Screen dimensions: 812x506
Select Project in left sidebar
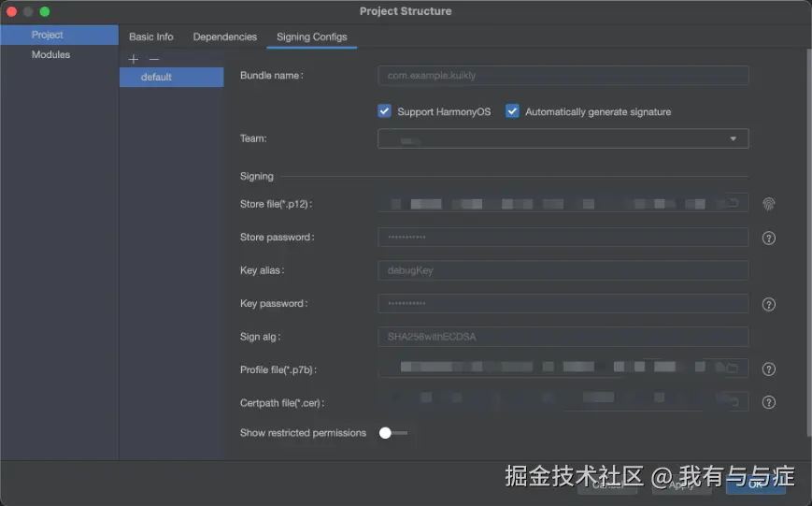[59, 35]
